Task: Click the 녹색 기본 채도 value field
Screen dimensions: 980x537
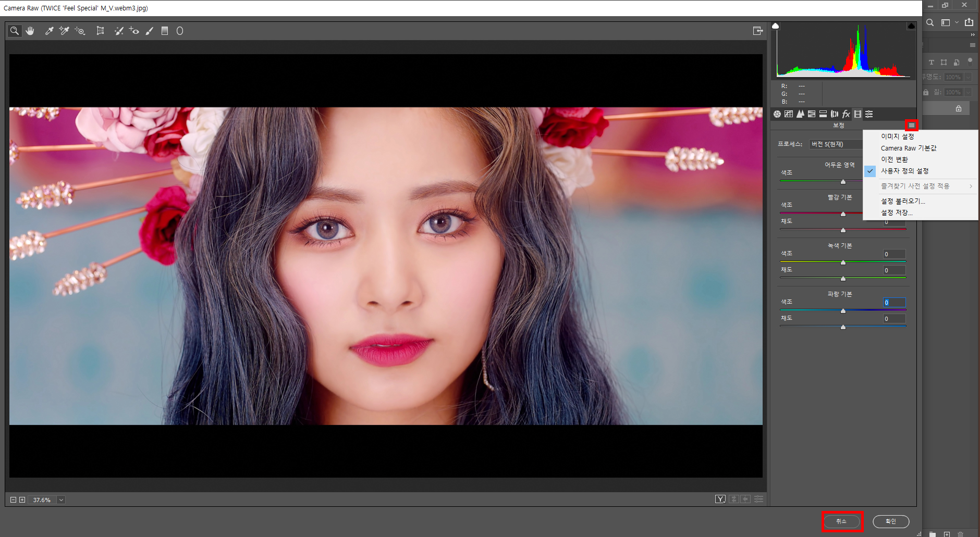Action: point(894,270)
